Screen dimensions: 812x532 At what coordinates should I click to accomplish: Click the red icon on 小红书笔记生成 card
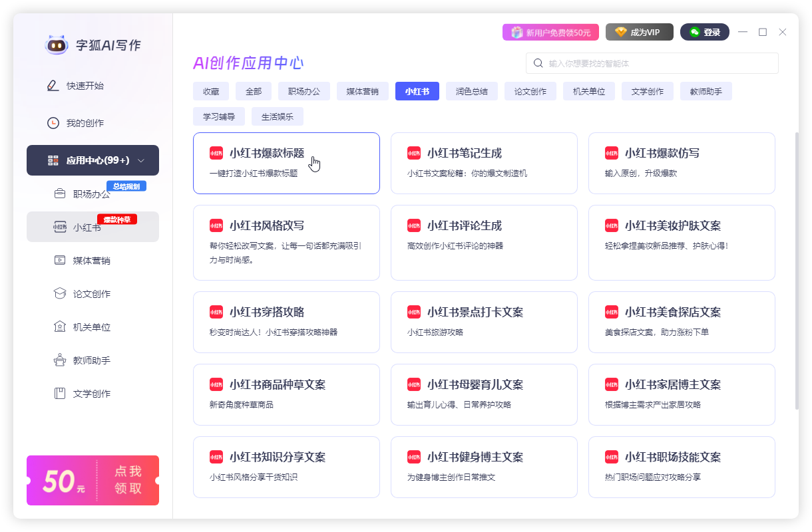[x=414, y=153]
